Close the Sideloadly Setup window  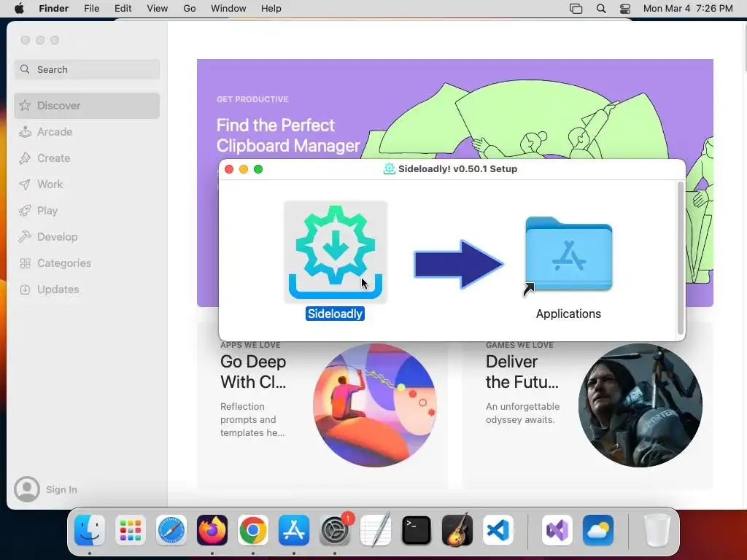229,169
